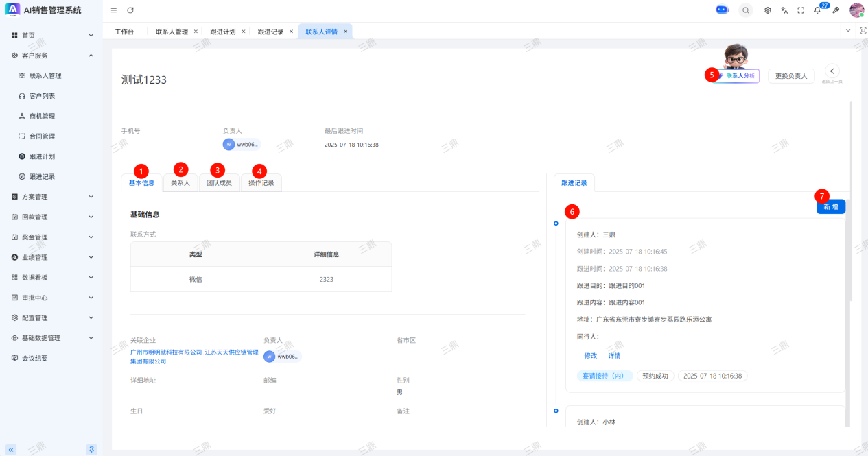Click the 新增 button
The image size is (868, 456).
pyautogui.click(x=830, y=207)
